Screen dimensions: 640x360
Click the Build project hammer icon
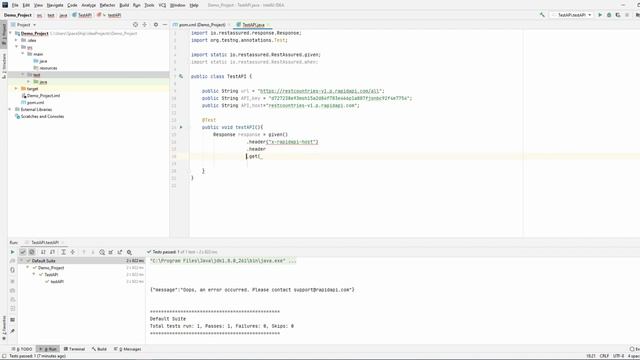coord(542,15)
